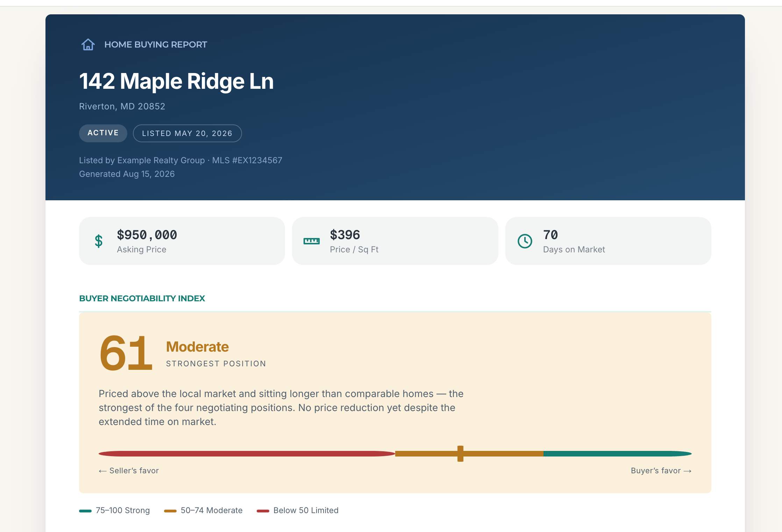Viewport: 782px width, 532px height.
Task: Click the MLS #EX1234567 listing line
Action: pos(180,160)
